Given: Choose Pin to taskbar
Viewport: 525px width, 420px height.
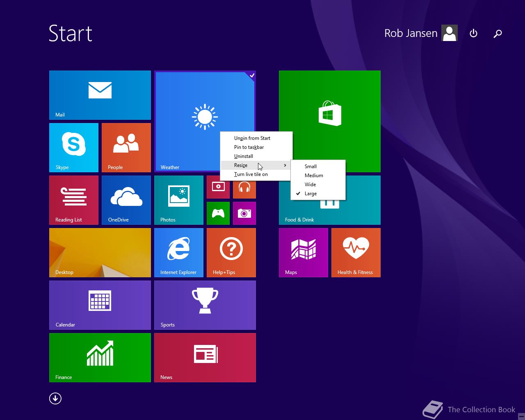Looking at the screenshot, I should [x=256, y=147].
